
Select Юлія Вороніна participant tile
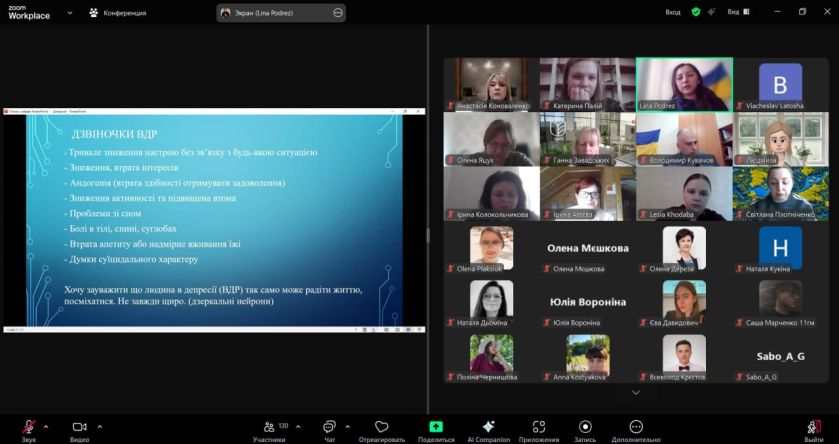588,303
